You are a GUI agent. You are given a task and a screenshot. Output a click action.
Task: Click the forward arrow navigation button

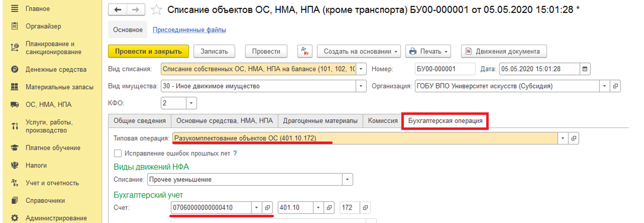(x=136, y=10)
